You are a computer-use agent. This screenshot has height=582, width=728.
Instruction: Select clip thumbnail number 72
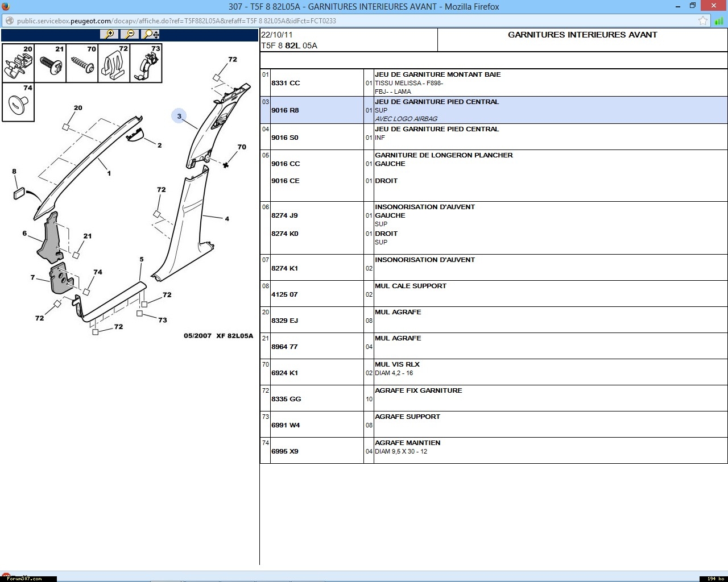114,64
